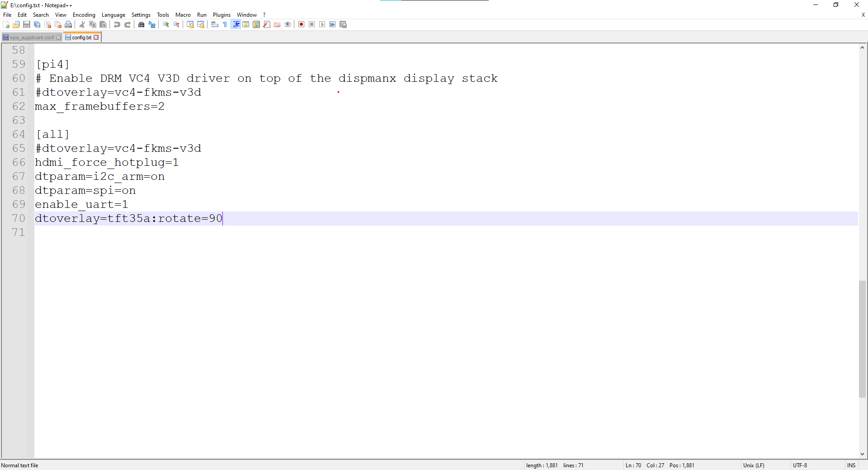Open the Search menu
Image resolution: width=868 pixels, height=470 pixels.
click(41, 15)
